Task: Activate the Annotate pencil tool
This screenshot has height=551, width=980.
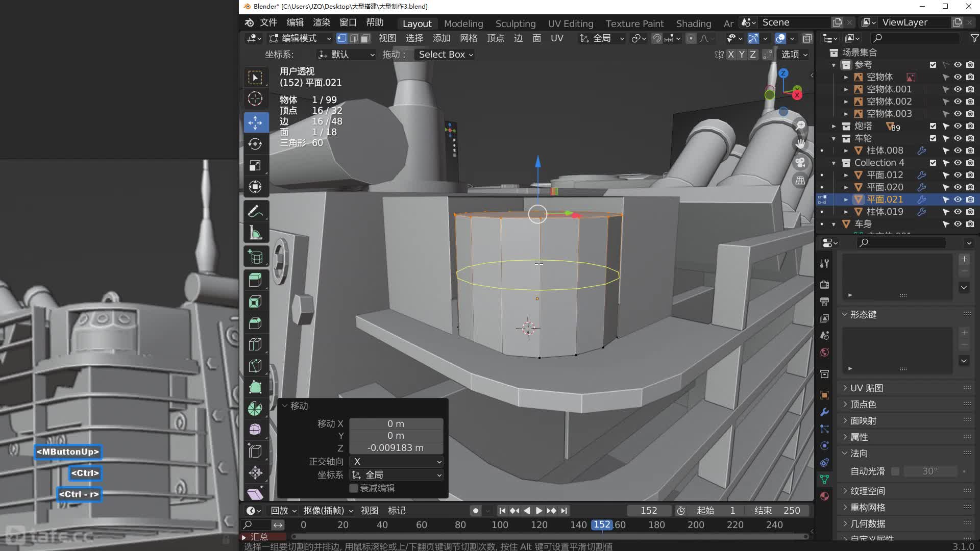Action: point(255,211)
